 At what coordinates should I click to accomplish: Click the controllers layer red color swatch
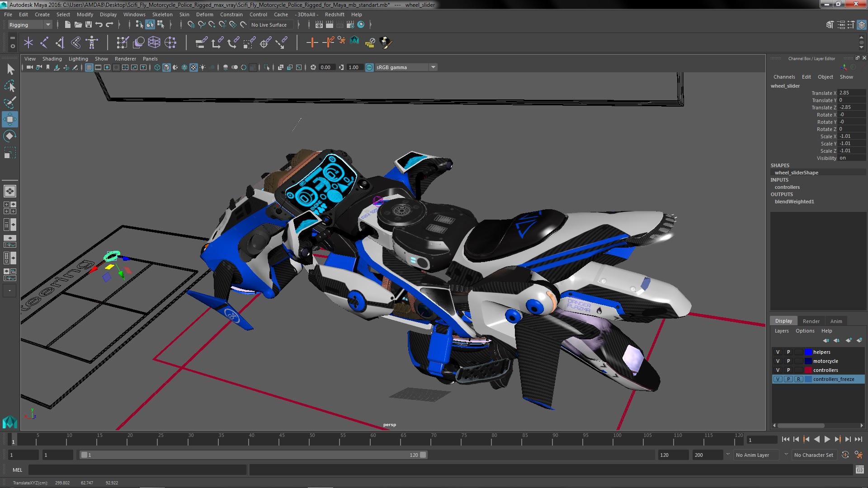808,370
